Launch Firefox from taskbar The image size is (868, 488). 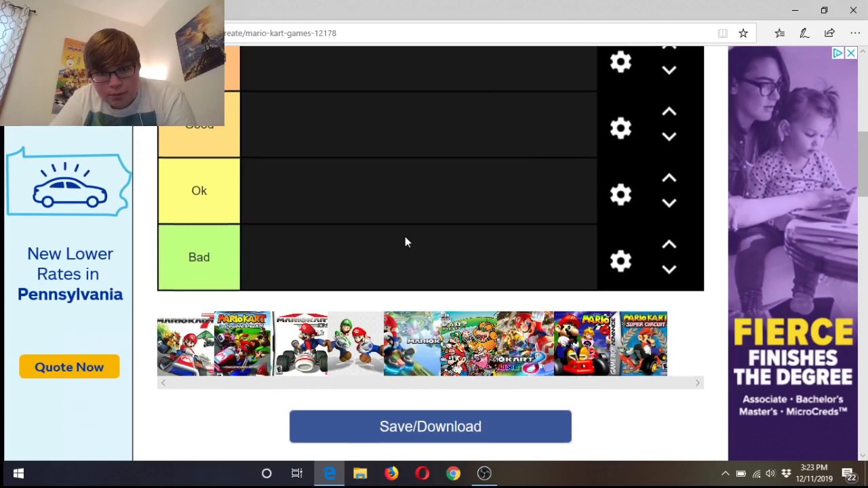coord(391,474)
